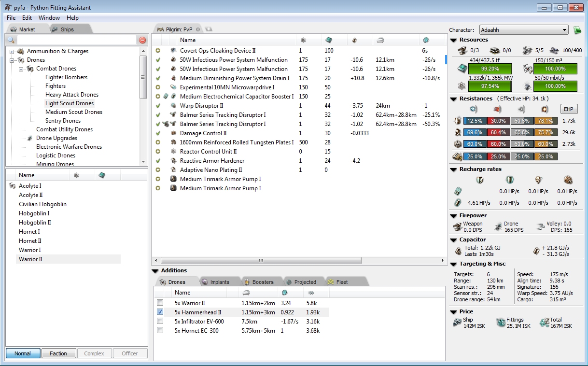Collapse the Additions panel triangle
588x366 pixels.
pyautogui.click(x=155, y=271)
